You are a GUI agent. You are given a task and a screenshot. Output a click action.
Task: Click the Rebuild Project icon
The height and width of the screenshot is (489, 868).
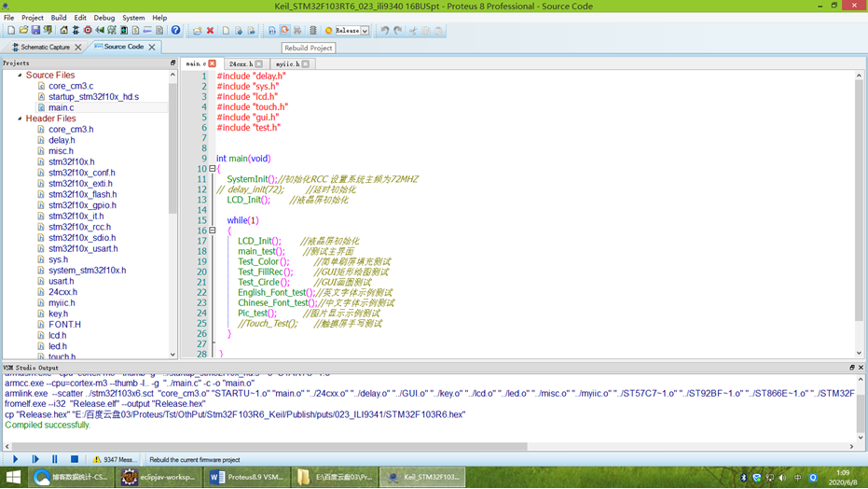coord(284,31)
